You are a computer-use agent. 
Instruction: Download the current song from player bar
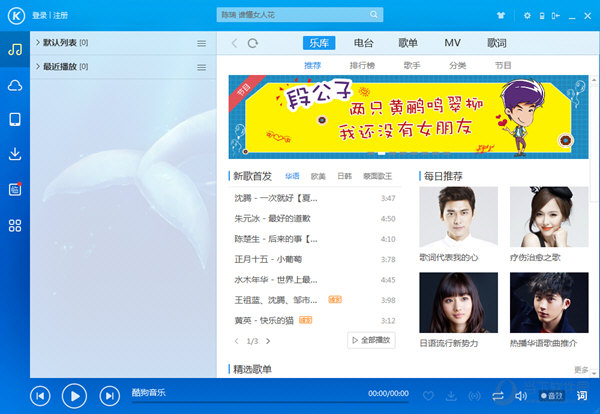click(x=451, y=396)
